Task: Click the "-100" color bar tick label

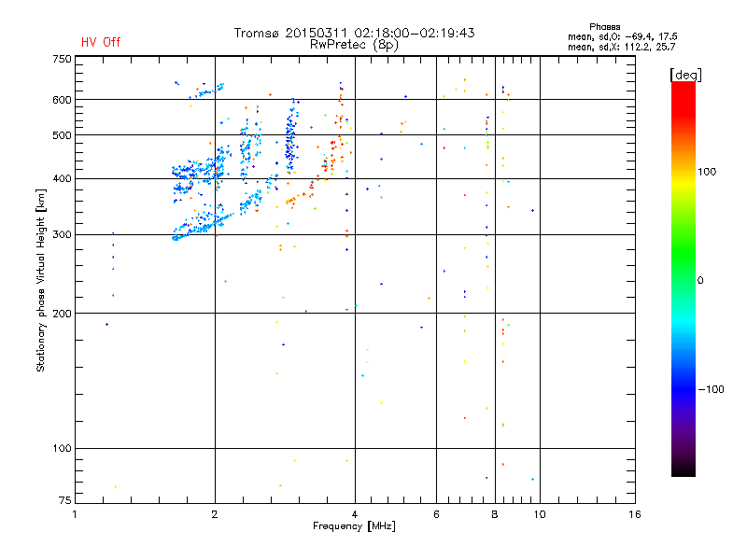Action: [x=711, y=389]
